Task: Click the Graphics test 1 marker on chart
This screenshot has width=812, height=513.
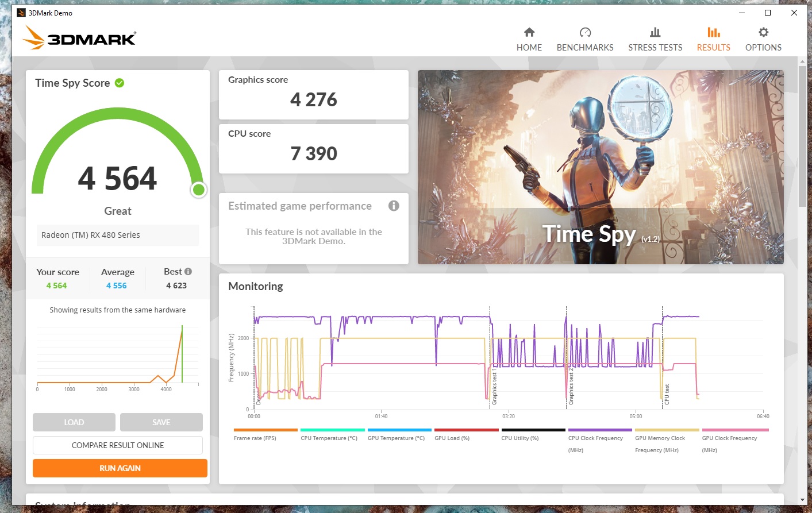Action: [494, 388]
